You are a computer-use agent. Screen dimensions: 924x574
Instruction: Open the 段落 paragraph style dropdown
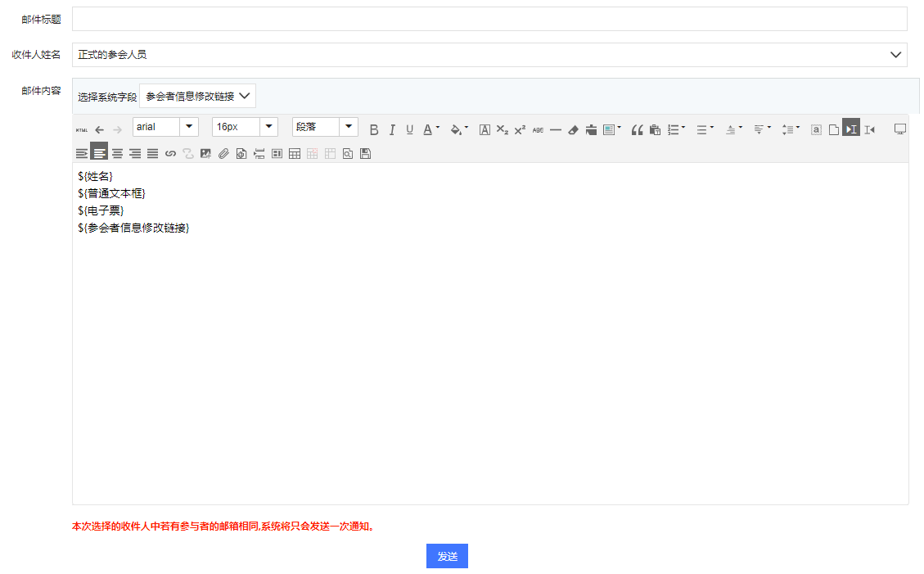click(x=349, y=127)
